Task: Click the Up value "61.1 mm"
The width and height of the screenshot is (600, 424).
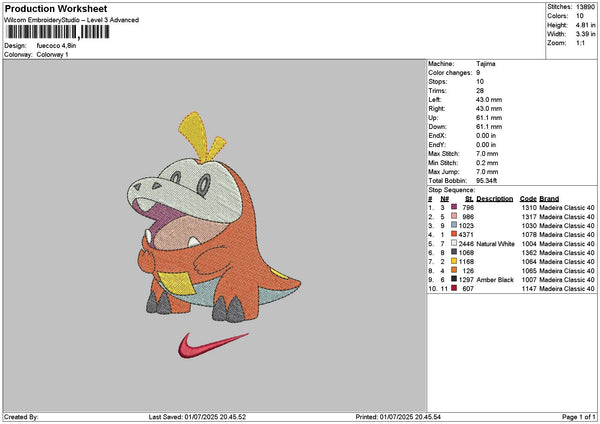Action: (489, 117)
